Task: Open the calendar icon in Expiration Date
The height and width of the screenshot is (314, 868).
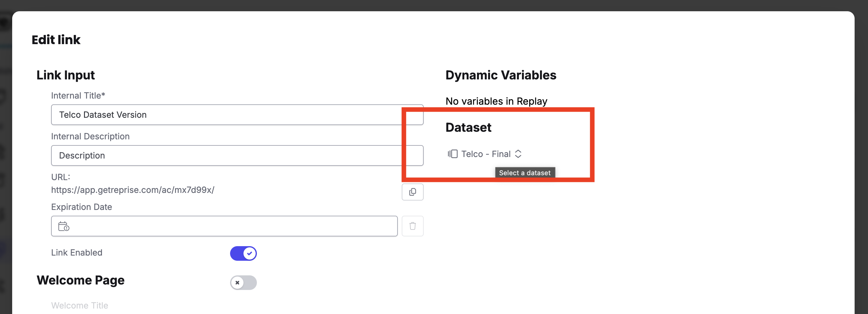Action: coord(64,226)
